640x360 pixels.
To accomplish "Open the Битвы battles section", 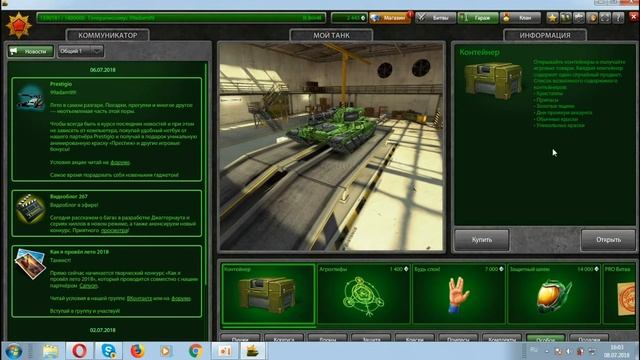I will pos(435,18).
